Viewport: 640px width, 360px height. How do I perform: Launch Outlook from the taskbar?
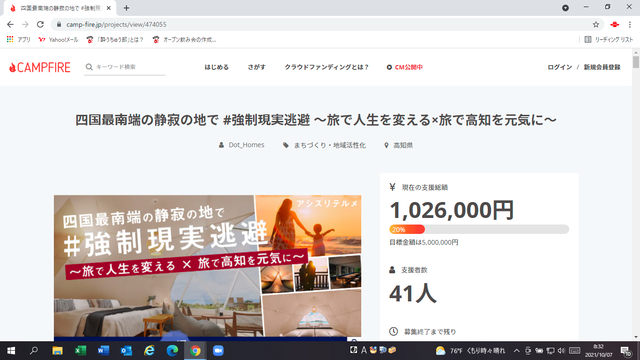(x=126, y=351)
